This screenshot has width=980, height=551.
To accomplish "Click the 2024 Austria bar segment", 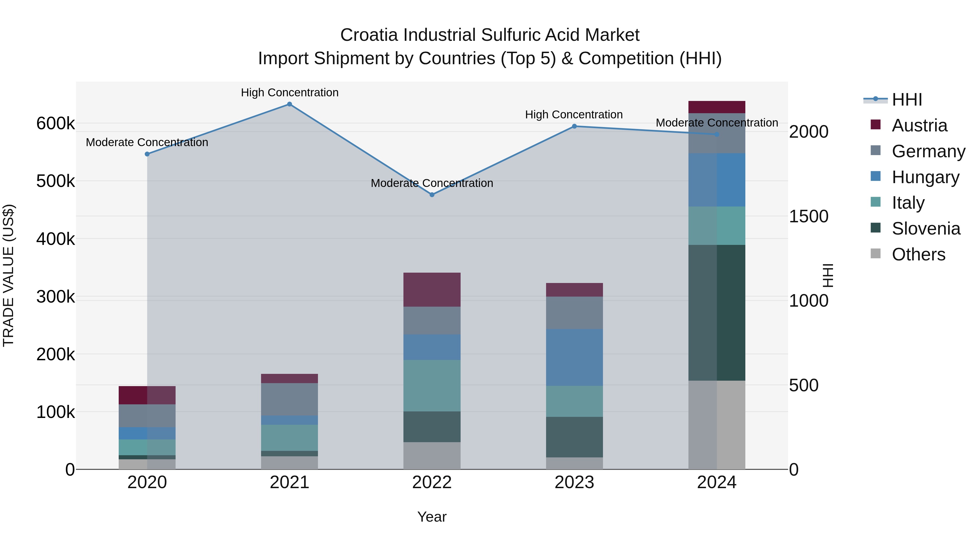I will [x=717, y=107].
